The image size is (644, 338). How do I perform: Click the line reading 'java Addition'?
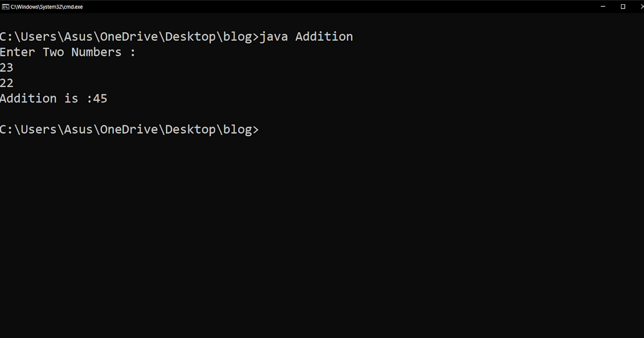[x=306, y=36]
